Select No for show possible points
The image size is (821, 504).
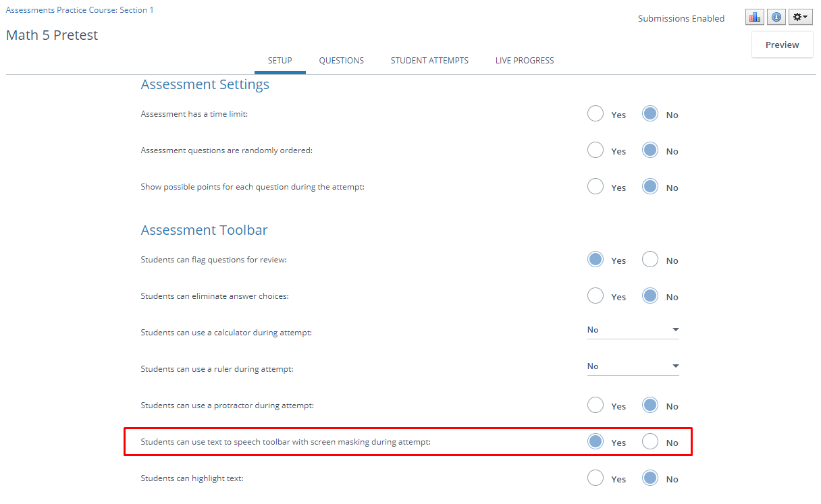(x=650, y=187)
